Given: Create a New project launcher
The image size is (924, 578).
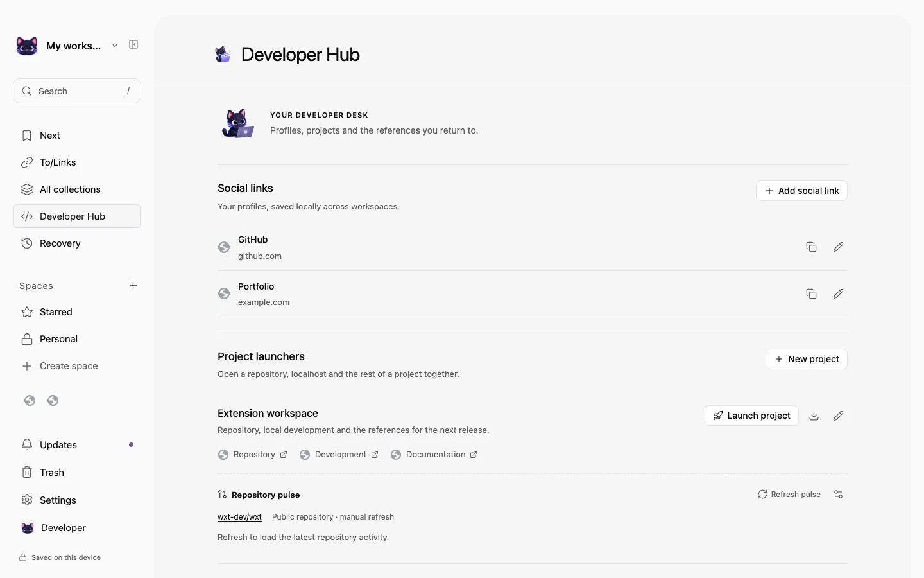Looking at the screenshot, I should point(807,359).
